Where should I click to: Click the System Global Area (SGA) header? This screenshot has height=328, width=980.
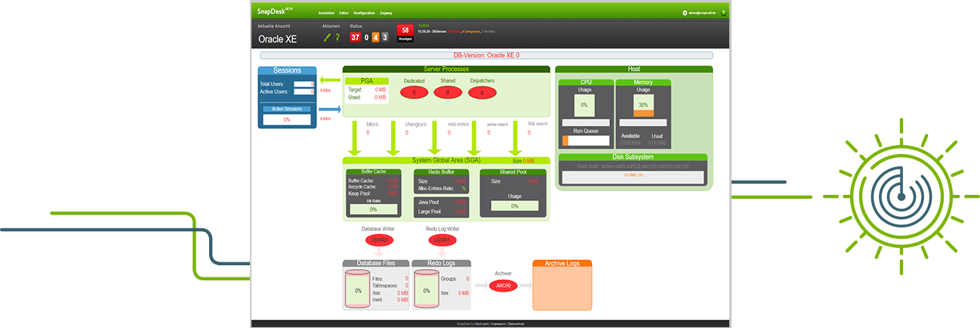[447, 160]
